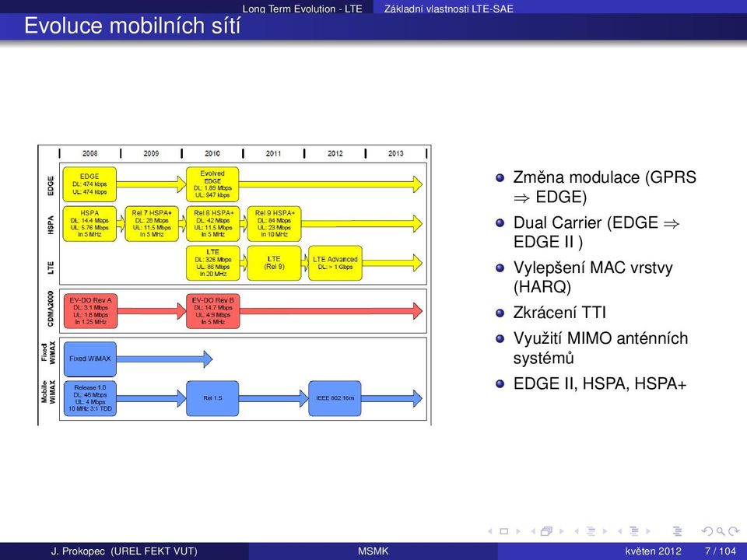Go to previous subsection arrow icon
The image size is (747, 560).
(x=577, y=531)
